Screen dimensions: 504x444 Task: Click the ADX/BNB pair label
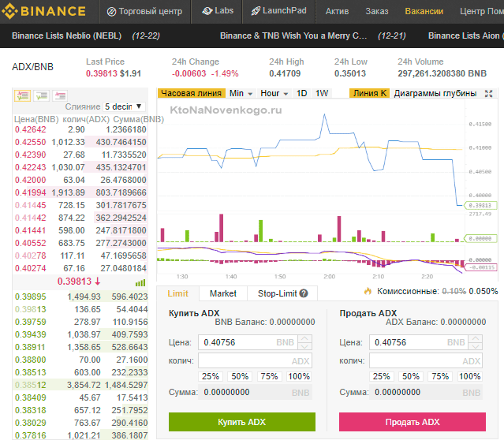tap(32, 67)
